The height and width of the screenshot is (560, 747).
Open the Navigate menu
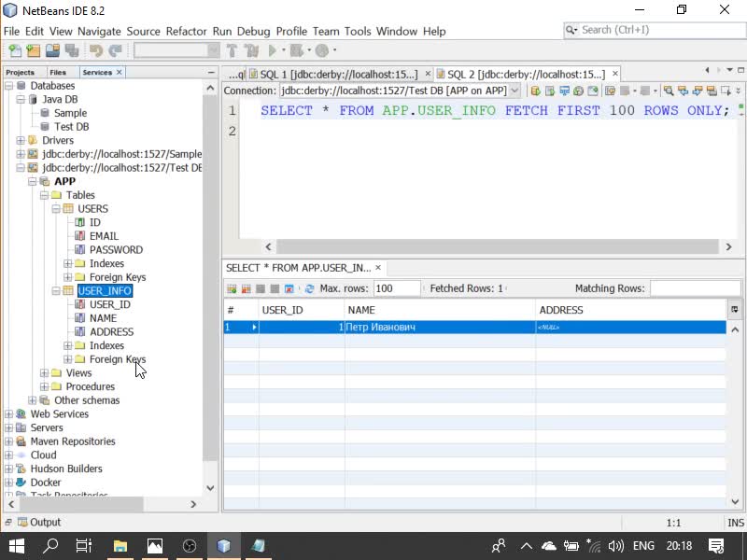[x=99, y=32]
